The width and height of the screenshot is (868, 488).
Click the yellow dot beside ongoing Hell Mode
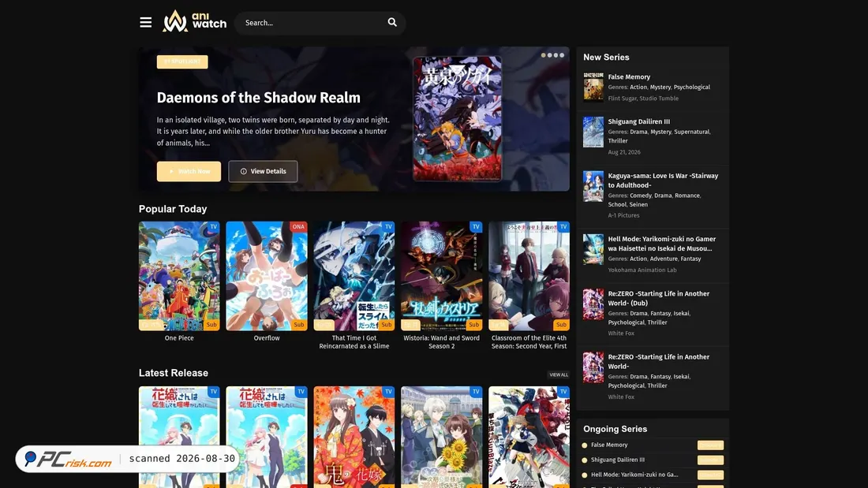585,475
